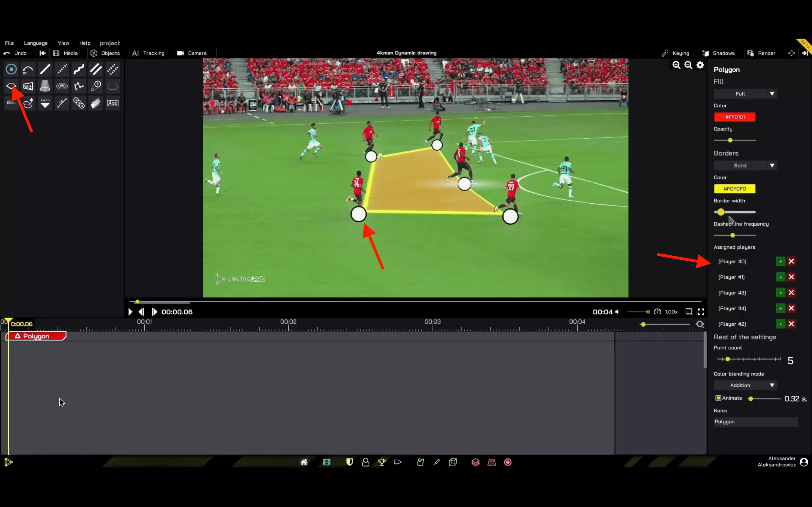Select the km/h speed indicator tool
The height and width of the screenshot is (507, 812).
[x=45, y=103]
